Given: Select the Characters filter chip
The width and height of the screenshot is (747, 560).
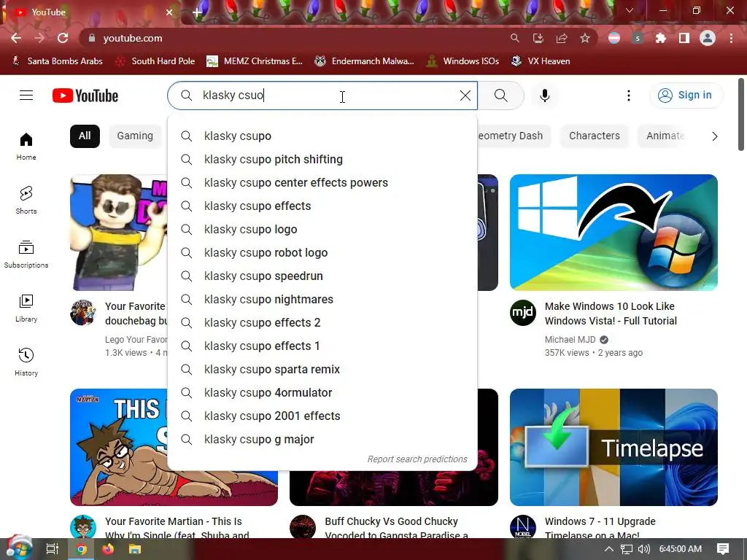Looking at the screenshot, I should (594, 136).
